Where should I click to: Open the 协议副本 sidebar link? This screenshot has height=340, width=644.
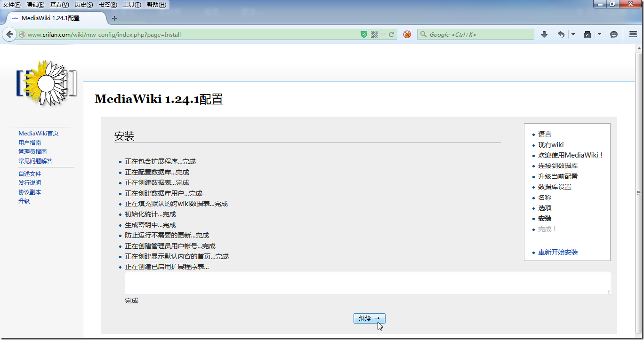(x=30, y=192)
